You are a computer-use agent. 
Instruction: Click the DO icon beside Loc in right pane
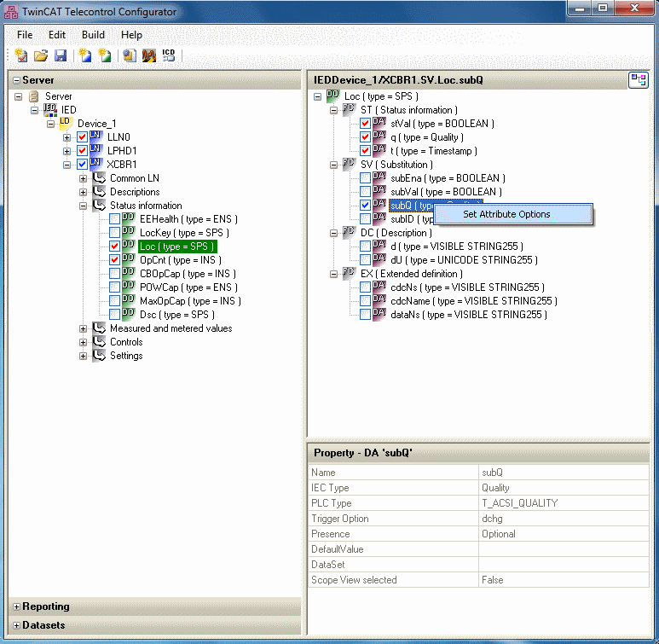(x=332, y=96)
